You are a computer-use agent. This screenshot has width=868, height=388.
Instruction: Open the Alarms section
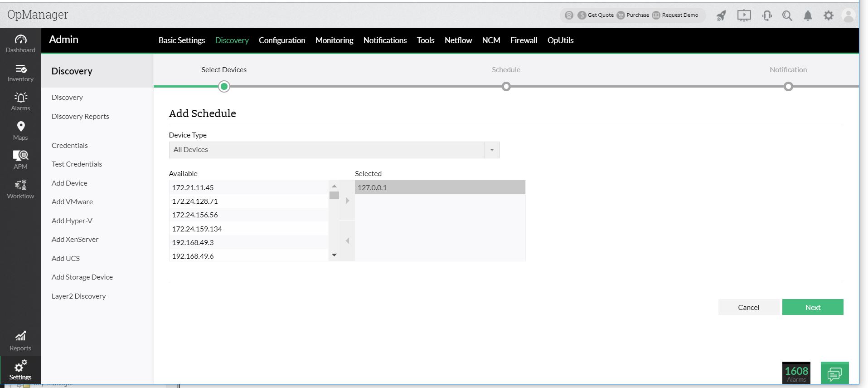(x=20, y=102)
